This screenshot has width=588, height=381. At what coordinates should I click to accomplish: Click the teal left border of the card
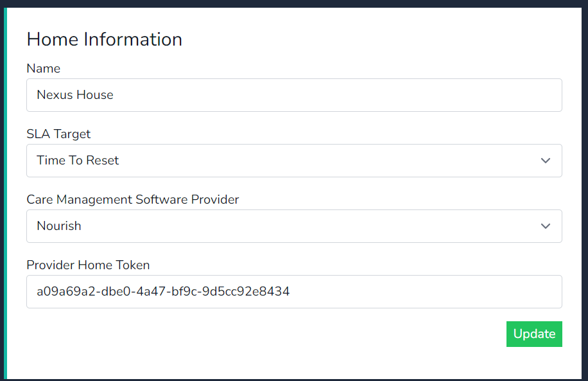pyautogui.click(x=5, y=193)
